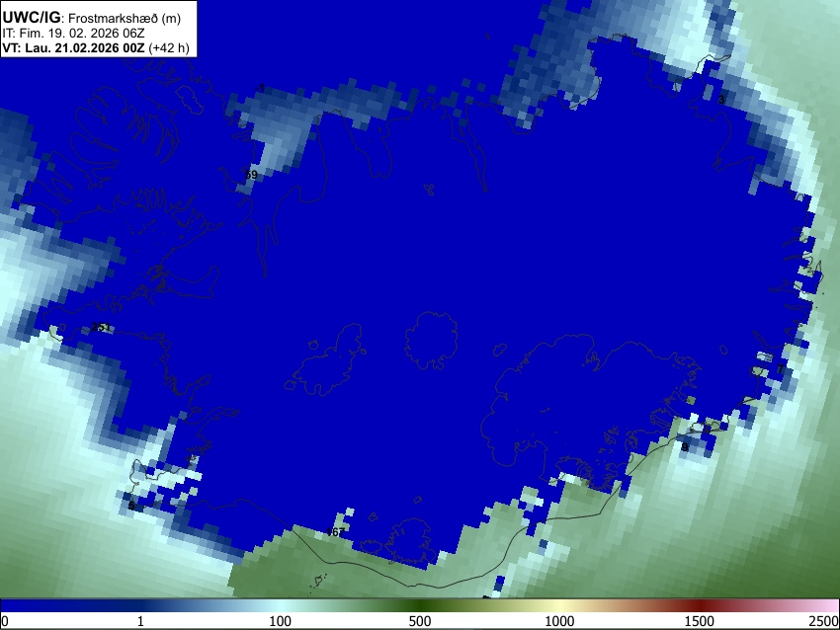Click the 1 label on the color scale

coord(140,621)
